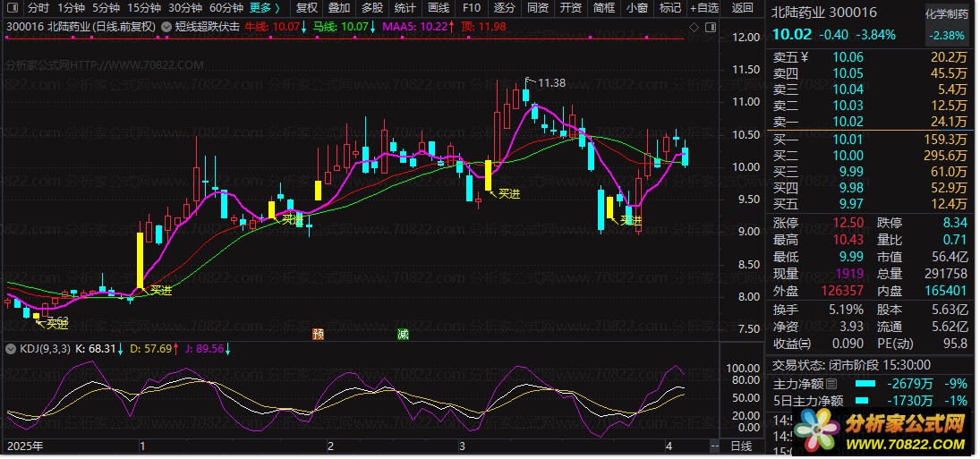Click the ¥ icon beside 卖五

click(805, 57)
